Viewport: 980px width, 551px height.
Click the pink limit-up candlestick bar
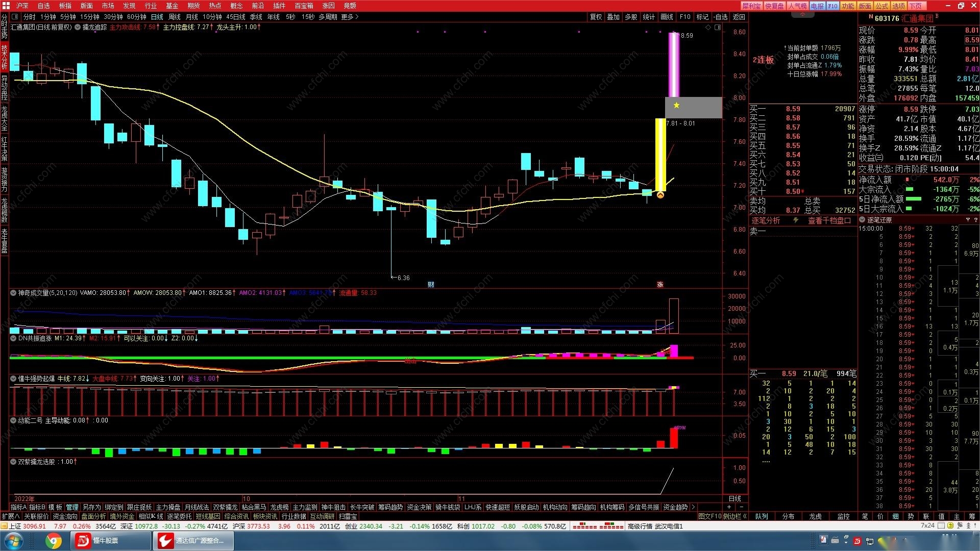674,64
